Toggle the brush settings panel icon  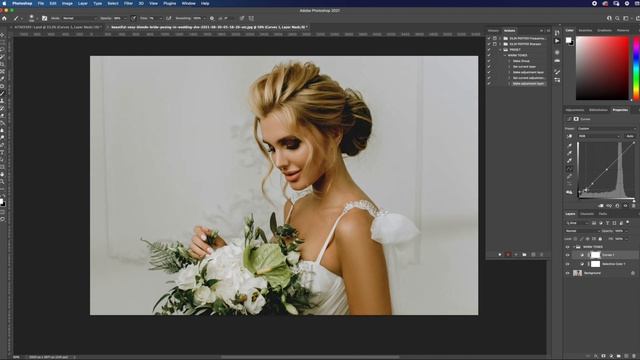(x=44, y=18)
